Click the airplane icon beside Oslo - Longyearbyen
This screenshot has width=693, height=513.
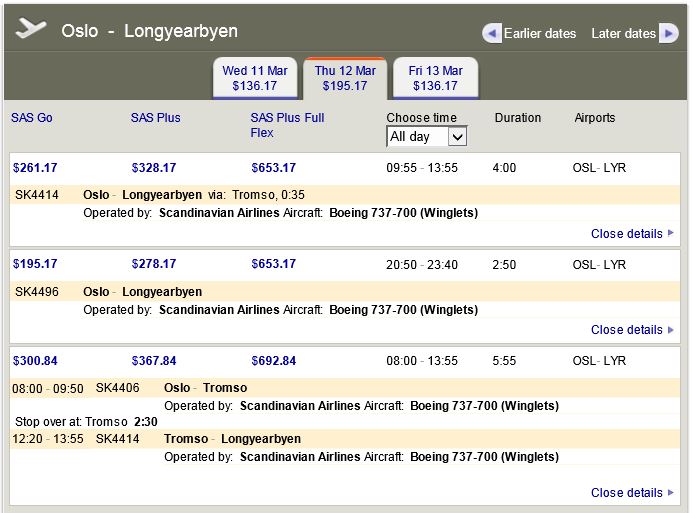point(30,28)
